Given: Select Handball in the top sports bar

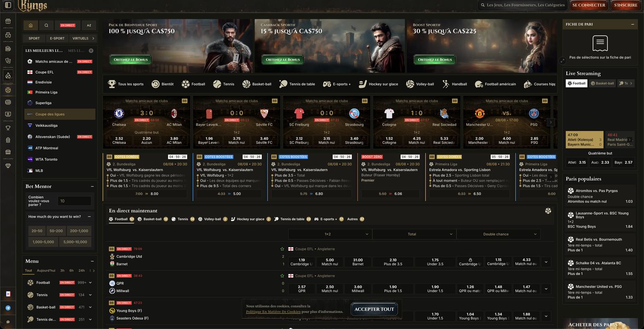Looking at the screenshot, I should tap(454, 84).
